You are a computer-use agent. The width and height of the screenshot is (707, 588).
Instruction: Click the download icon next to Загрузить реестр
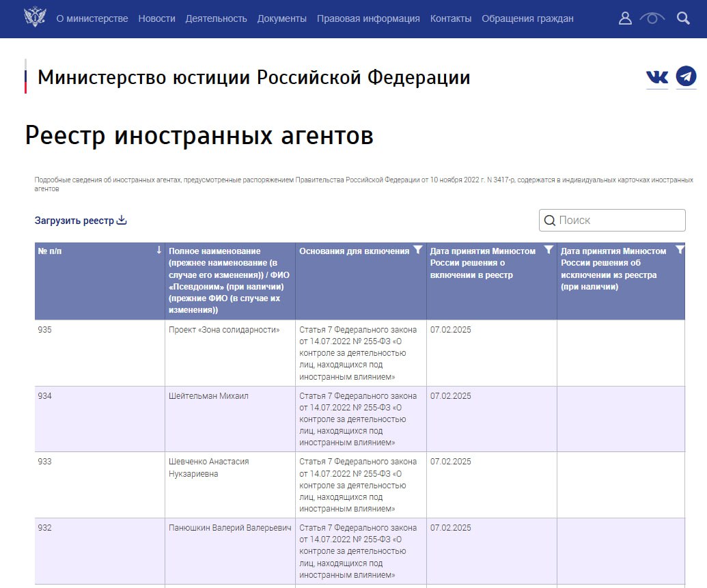(x=122, y=220)
